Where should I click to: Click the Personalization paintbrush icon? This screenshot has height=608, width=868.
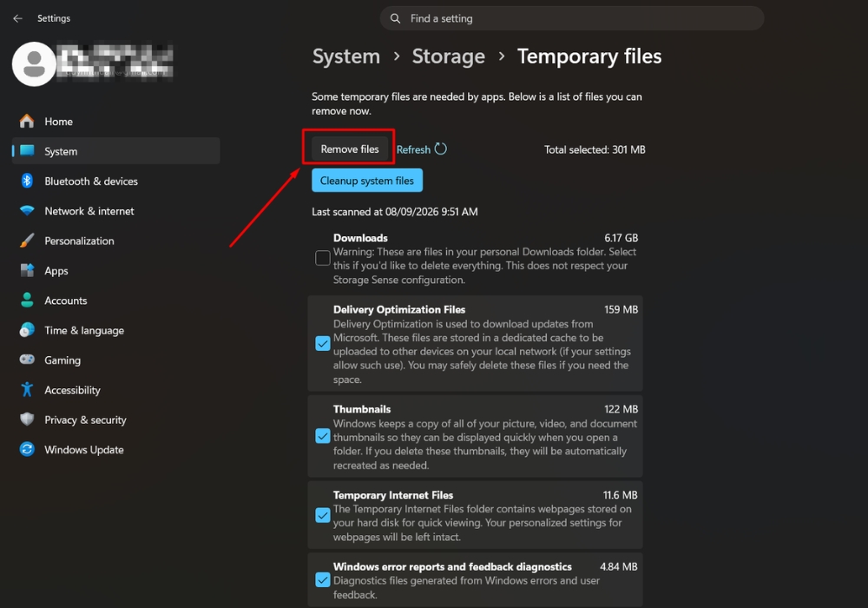27,241
